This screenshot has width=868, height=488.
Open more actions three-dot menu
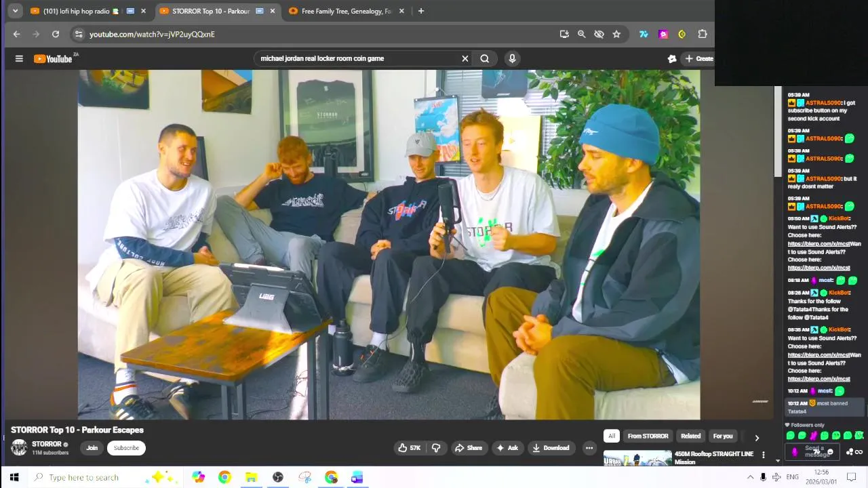[x=589, y=448]
